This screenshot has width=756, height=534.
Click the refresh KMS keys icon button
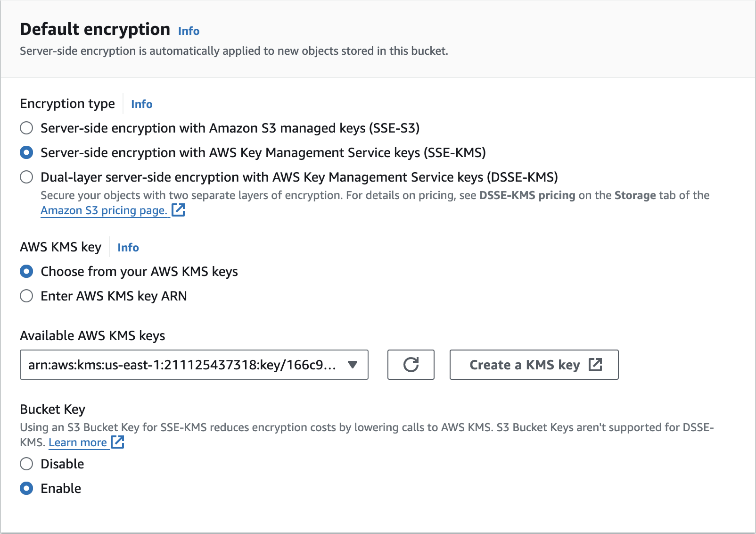point(411,365)
